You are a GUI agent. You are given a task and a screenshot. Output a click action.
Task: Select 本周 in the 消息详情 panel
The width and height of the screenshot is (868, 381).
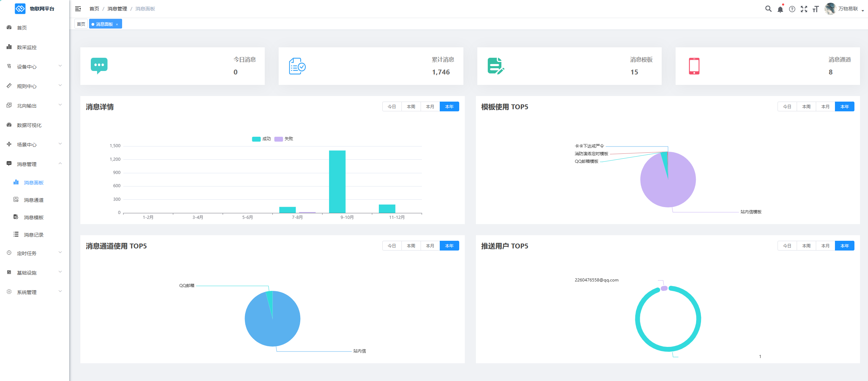pos(411,106)
